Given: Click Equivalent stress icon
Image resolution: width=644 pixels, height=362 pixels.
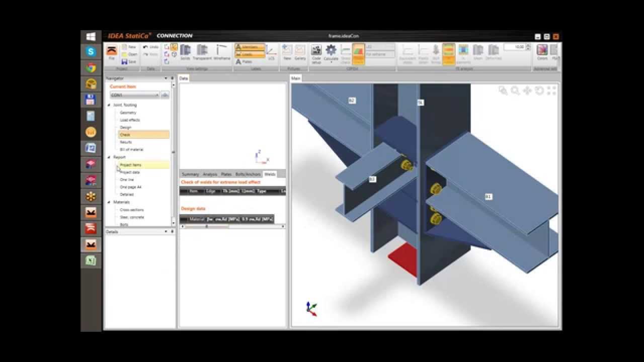Looking at the screenshot, I should click(408, 53).
